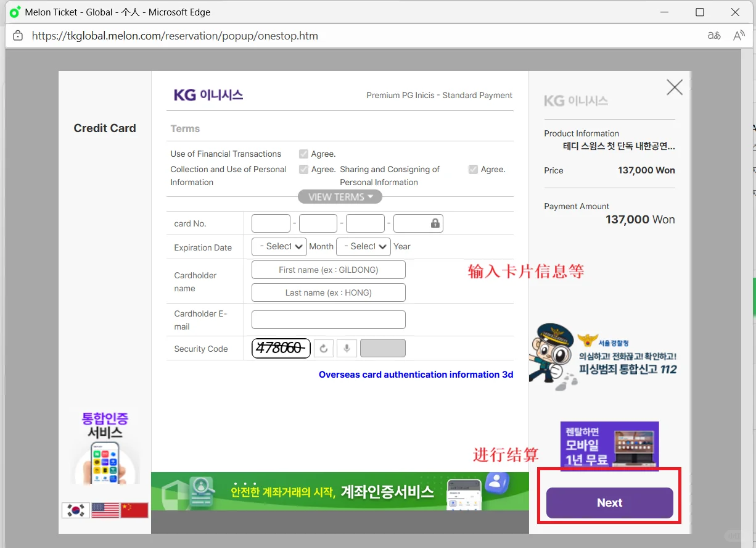Focus the first card number box
Image resolution: width=756 pixels, height=548 pixels.
click(x=271, y=223)
